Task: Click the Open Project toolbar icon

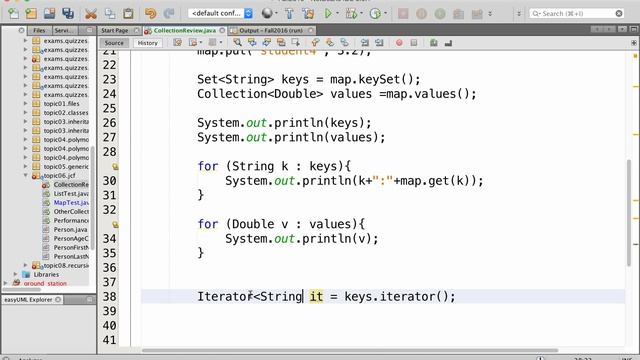Action: point(49,13)
